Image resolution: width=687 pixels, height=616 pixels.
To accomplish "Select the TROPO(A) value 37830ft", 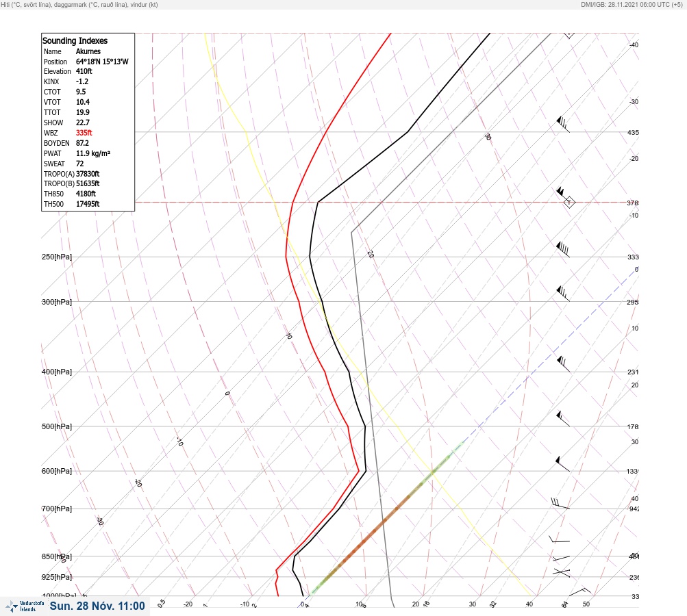I will coord(88,174).
